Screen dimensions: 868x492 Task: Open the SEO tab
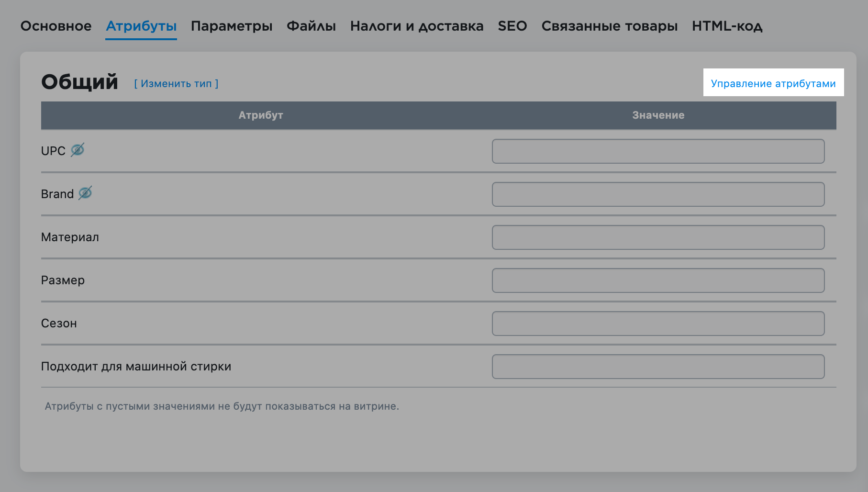pyautogui.click(x=512, y=26)
